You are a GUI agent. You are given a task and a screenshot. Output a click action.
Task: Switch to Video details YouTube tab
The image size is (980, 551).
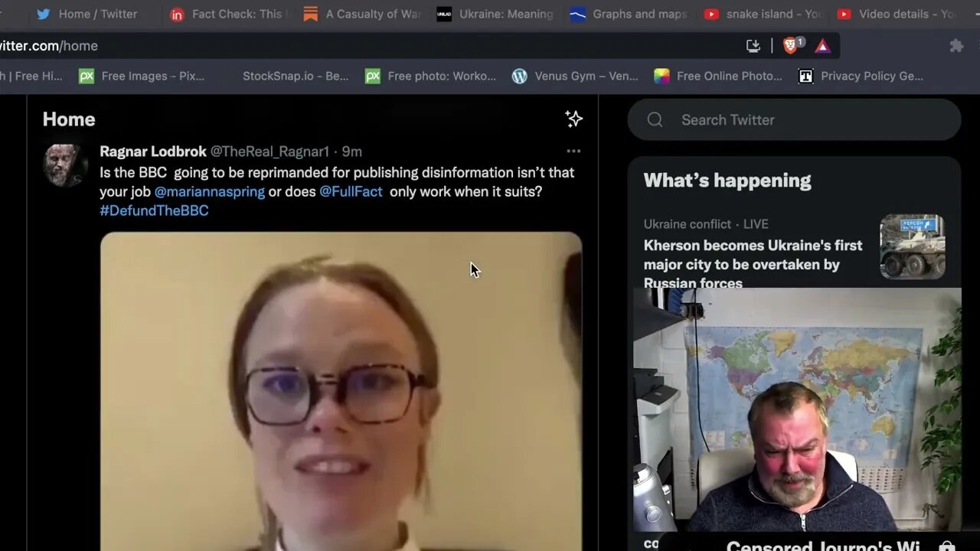(x=896, y=14)
